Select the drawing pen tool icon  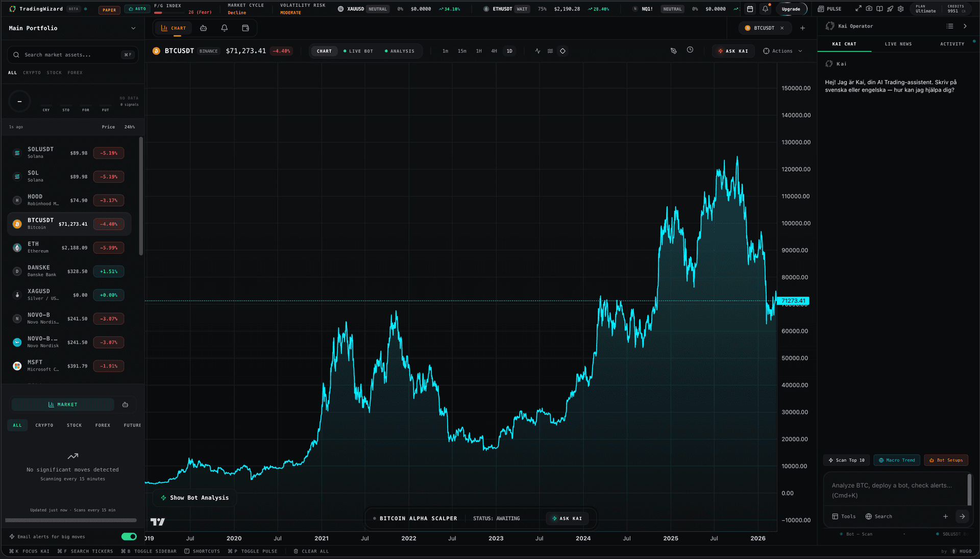click(x=674, y=51)
